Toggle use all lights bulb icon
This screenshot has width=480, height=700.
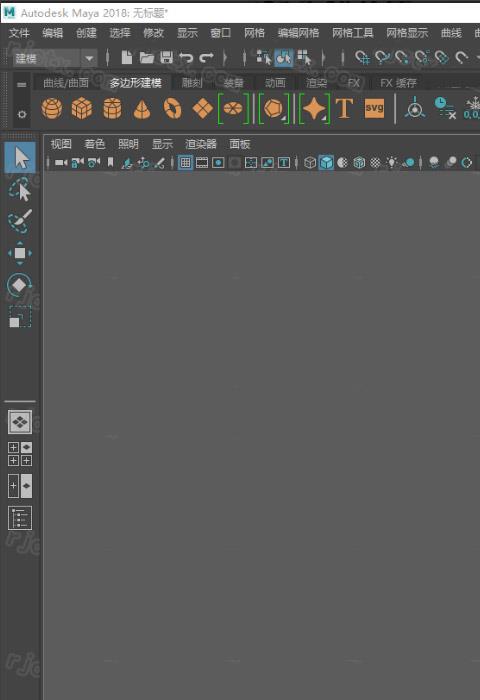point(392,162)
